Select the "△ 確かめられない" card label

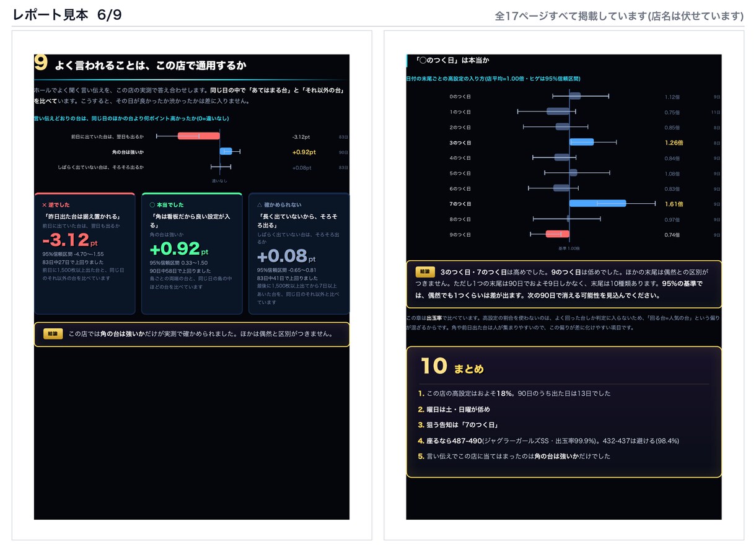click(x=281, y=204)
